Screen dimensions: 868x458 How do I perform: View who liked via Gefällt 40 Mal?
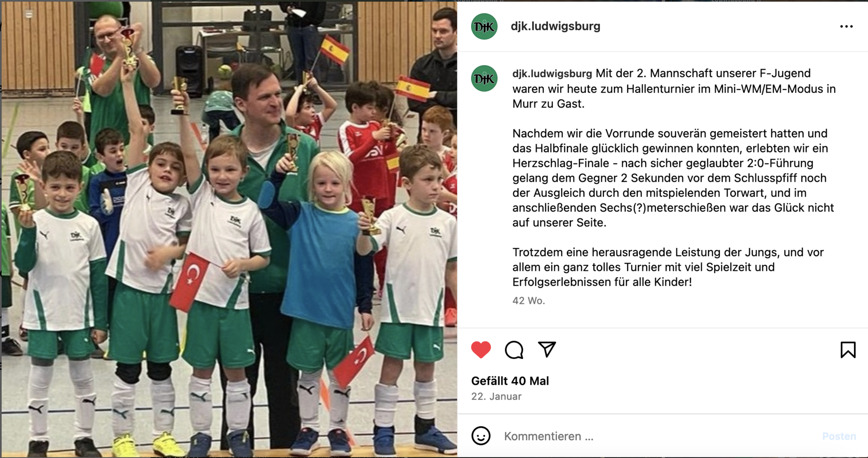510,381
